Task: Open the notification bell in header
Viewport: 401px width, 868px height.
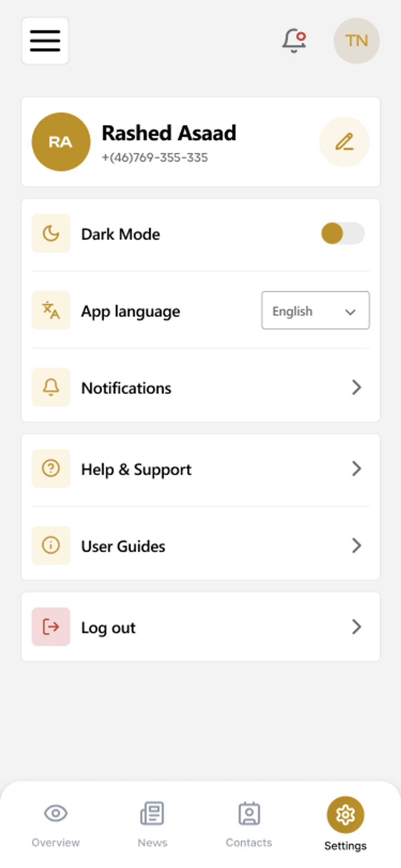Action: tap(294, 40)
